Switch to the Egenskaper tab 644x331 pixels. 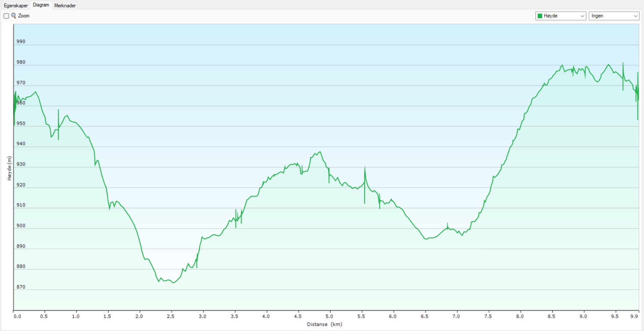coord(16,5)
